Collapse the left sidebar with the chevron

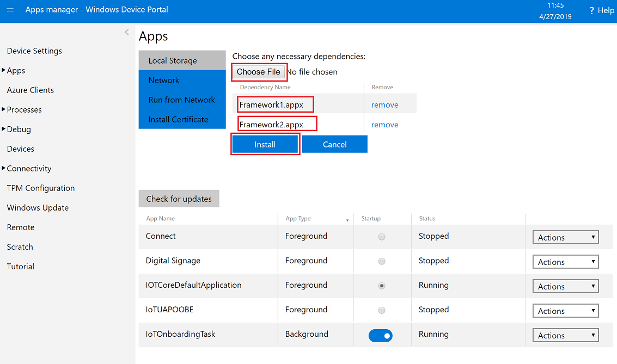[126, 32]
